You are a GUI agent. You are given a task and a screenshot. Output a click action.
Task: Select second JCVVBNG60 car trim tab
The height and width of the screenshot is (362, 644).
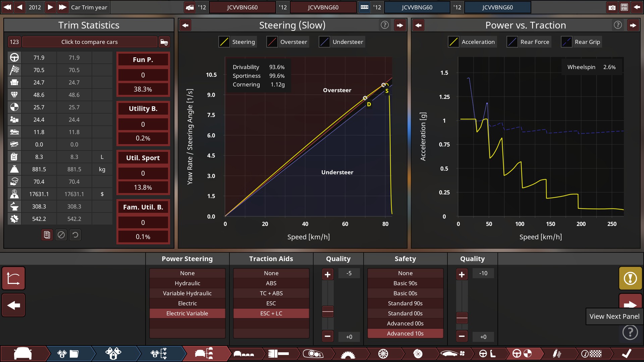coord(323,7)
